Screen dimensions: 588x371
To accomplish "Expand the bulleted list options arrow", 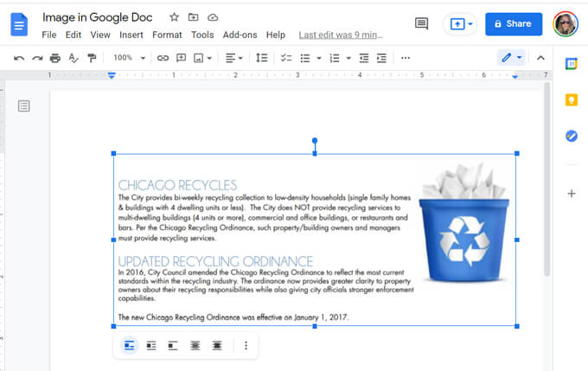I will [x=319, y=58].
